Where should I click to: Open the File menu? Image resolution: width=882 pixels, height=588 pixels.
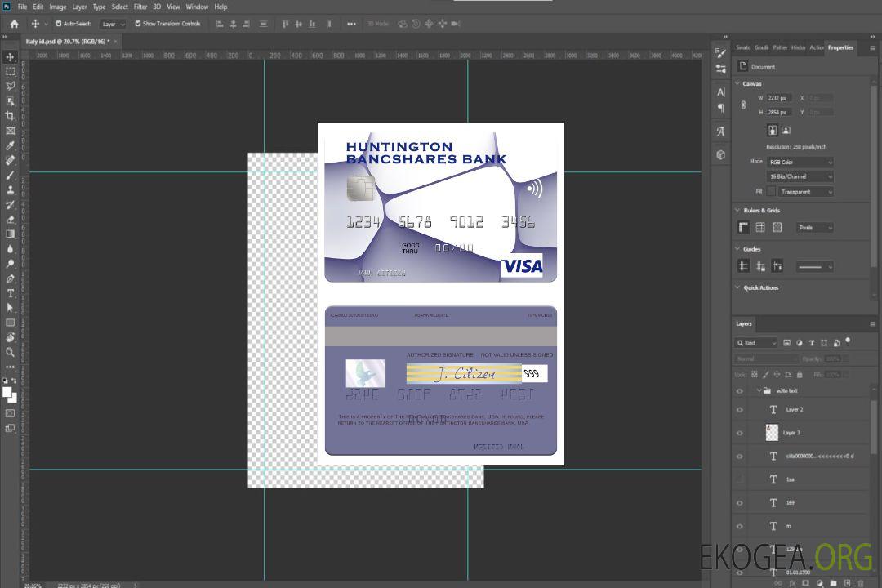(x=23, y=7)
